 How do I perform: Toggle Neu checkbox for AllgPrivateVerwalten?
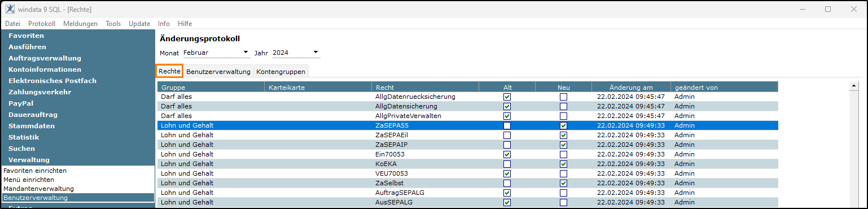point(563,116)
